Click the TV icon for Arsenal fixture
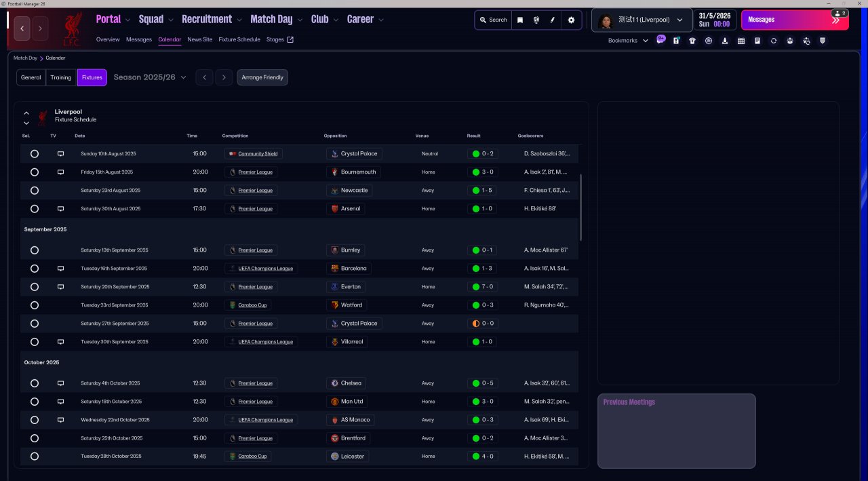The width and height of the screenshot is (868, 481). [60, 209]
